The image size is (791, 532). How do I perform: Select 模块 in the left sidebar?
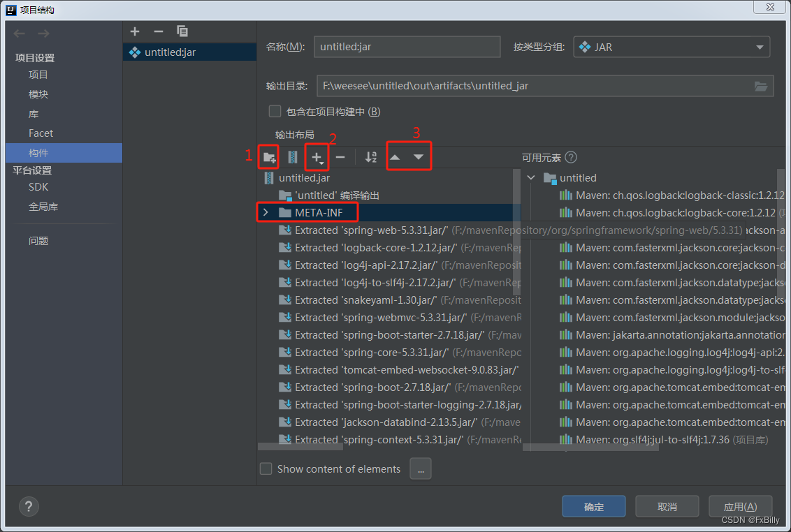click(x=38, y=94)
